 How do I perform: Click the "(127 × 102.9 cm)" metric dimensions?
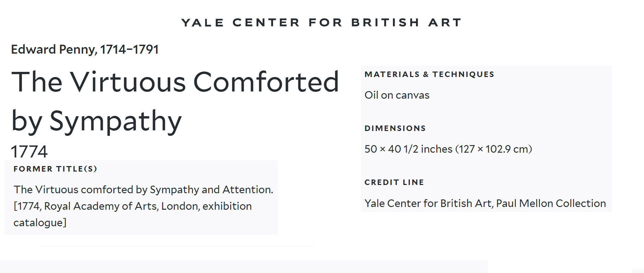tap(494, 149)
